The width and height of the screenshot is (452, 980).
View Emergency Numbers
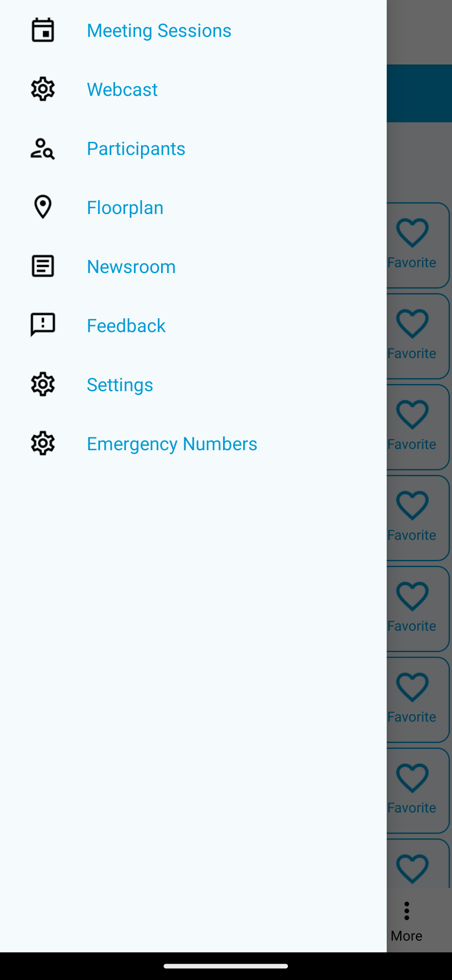pos(172,444)
